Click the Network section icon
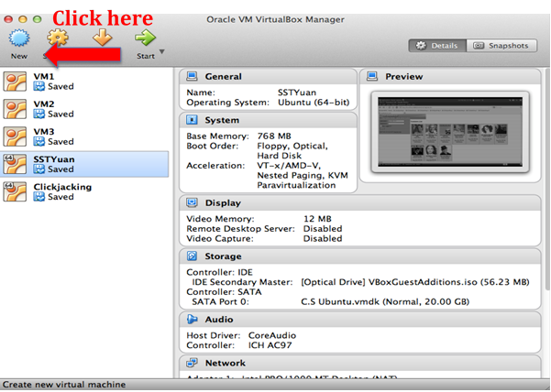551x392 pixels. [192, 363]
